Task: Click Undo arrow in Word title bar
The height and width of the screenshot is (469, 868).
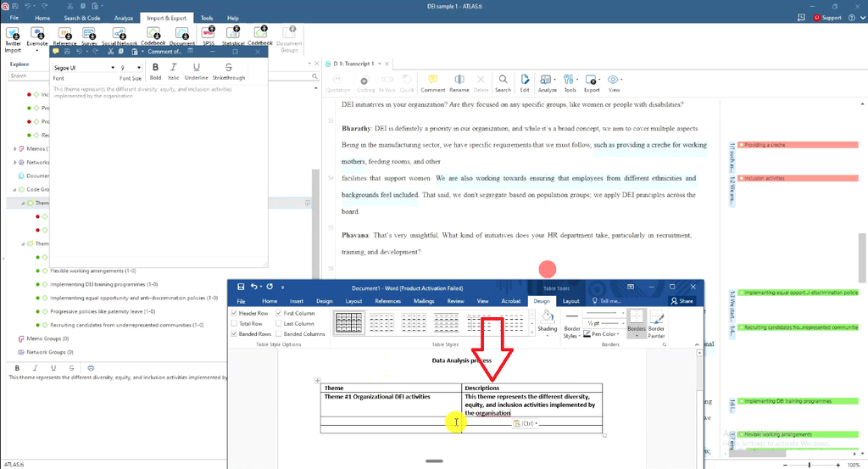Action: tap(253, 287)
